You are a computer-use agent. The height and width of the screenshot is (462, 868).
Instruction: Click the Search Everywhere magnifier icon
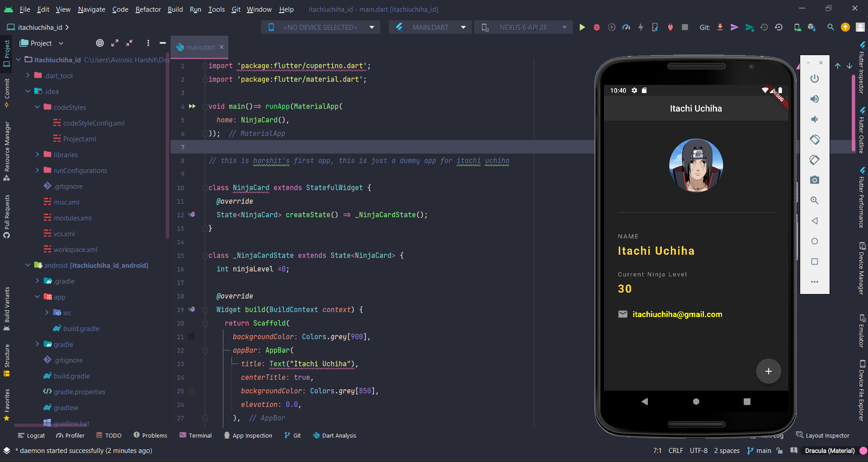830,28
